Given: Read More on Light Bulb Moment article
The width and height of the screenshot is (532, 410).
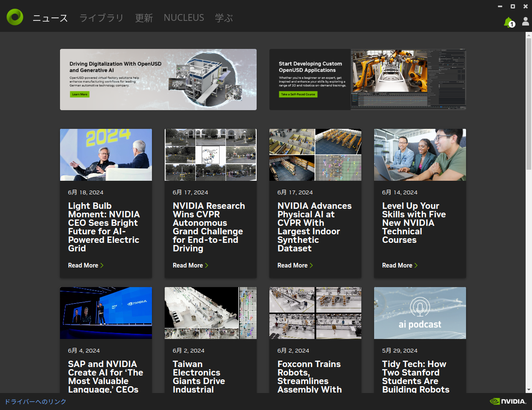Looking at the screenshot, I should click(x=86, y=265).
